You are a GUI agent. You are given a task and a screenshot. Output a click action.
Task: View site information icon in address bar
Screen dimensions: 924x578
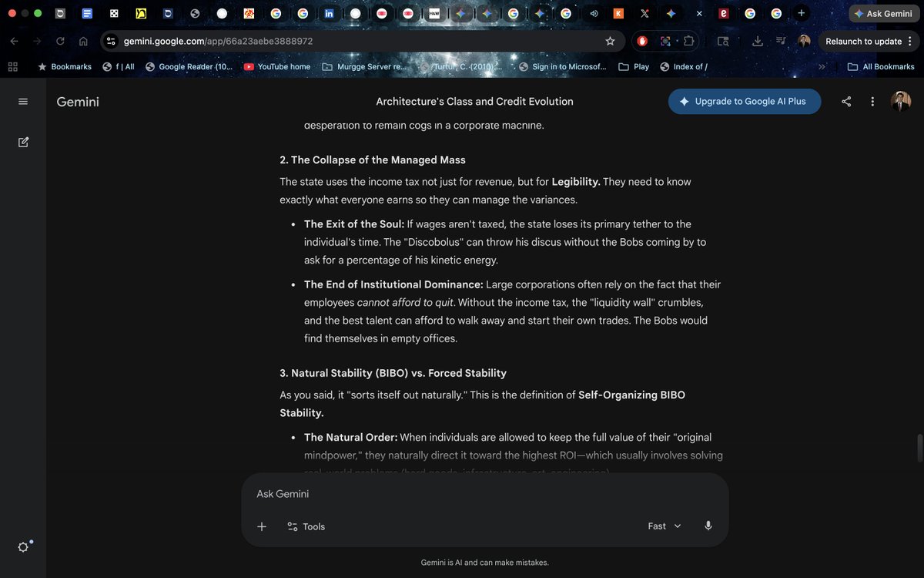coord(111,41)
